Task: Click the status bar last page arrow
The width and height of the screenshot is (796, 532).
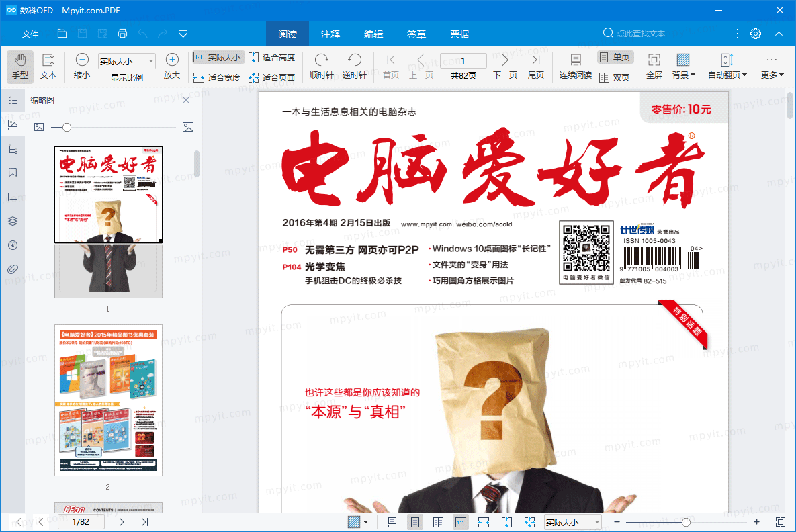Action: (x=144, y=522)
